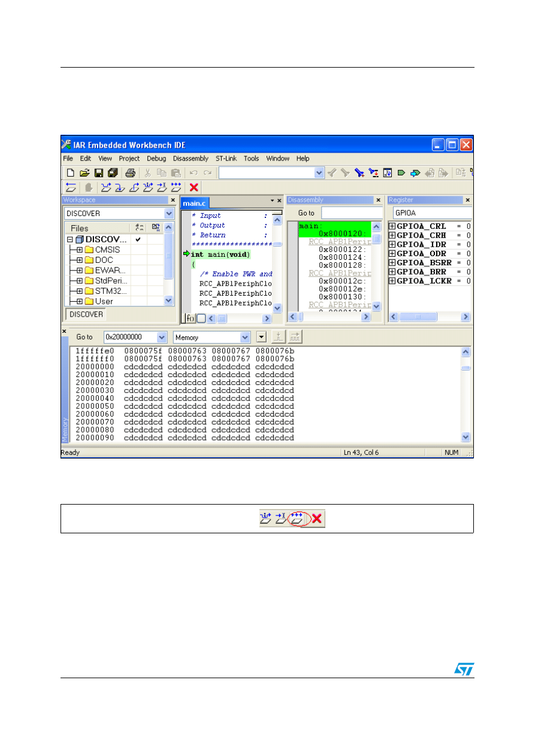Click the Go (continue execution) debug icon
The image size is (535, 756).
(177, 187)
